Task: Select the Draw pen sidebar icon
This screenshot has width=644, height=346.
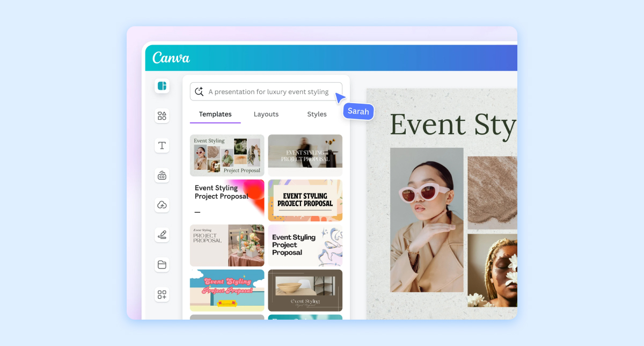Action: pyautogui.click(x=162, y=235)
